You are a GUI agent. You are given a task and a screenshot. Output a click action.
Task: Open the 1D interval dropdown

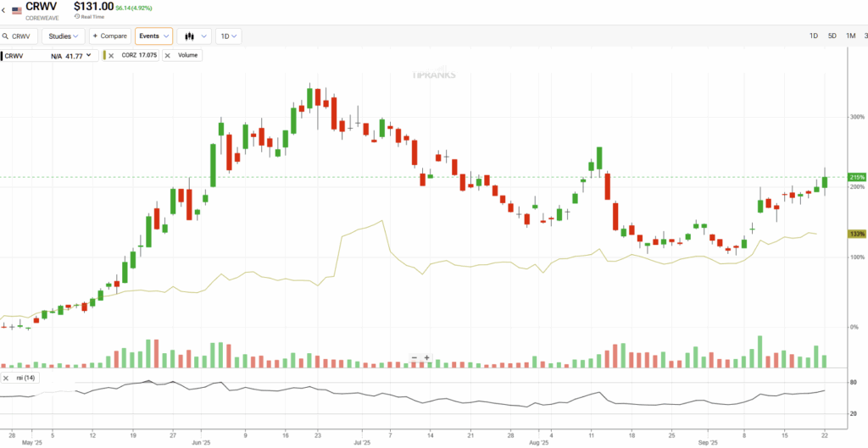[x=229, y=36]
